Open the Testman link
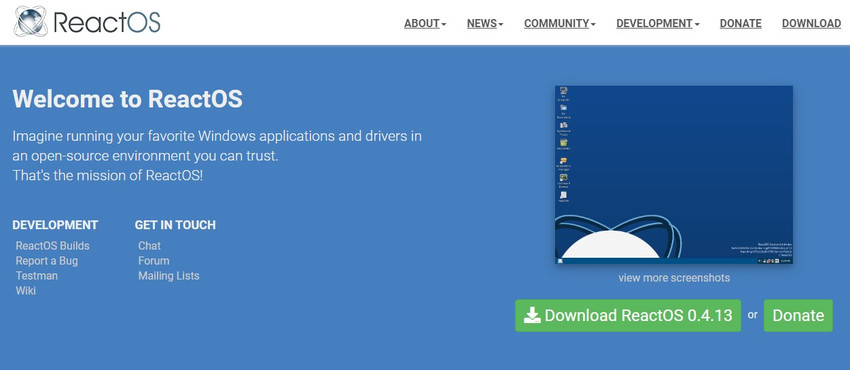This screenshot has width=850, height=370. tap(37, 276)
